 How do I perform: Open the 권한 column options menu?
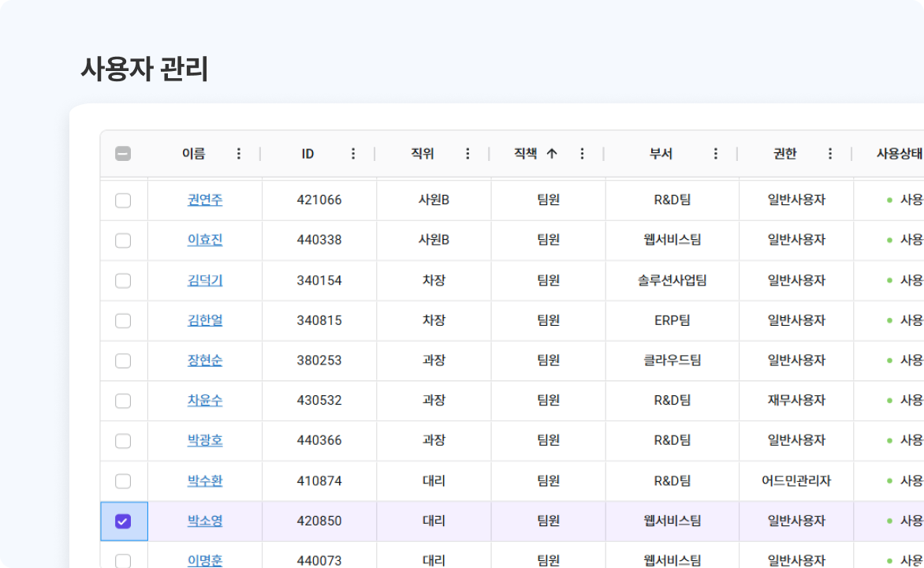(830, 154)
